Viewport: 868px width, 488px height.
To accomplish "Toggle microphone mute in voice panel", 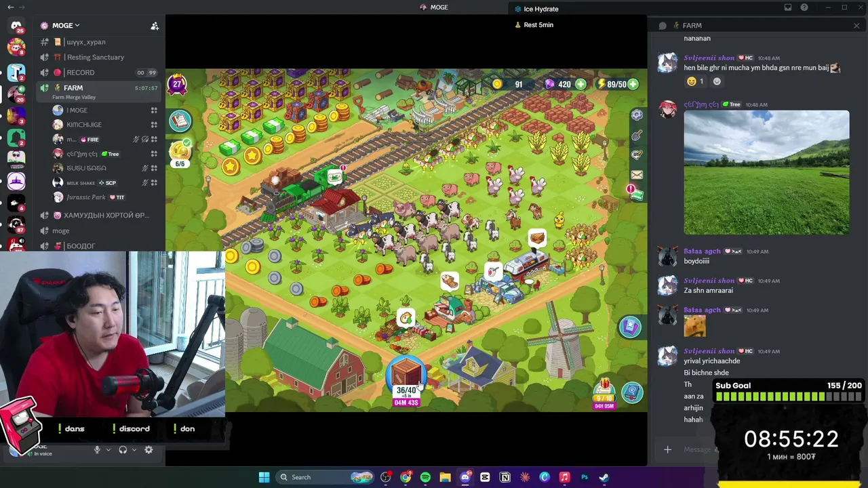I will pyautogui.click(x=97, y=450).
